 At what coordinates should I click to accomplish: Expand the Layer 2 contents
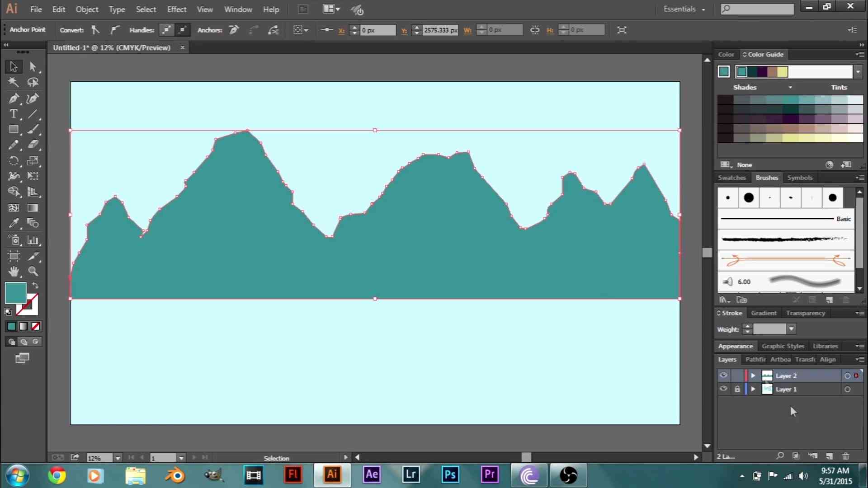(753, 375)
